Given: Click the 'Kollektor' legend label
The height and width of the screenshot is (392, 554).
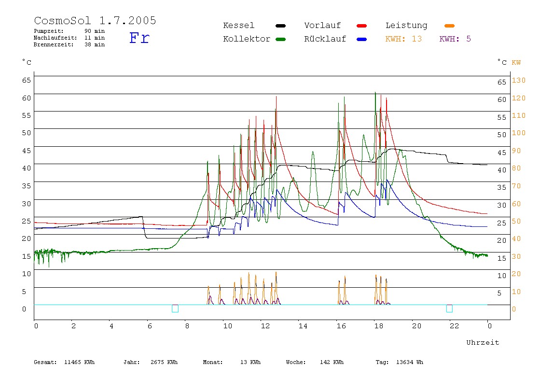Looking at the screenshot, I should 247,39.
